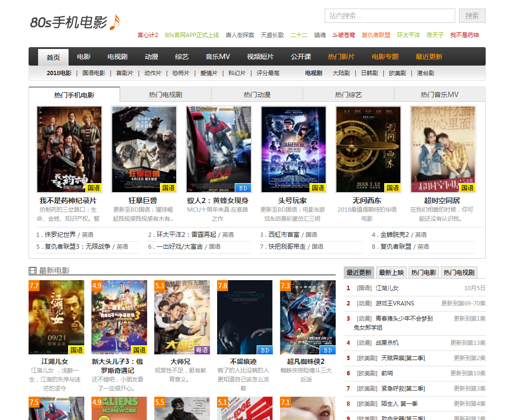Open the 江湖儿女 poster in 最新电影

57,317
